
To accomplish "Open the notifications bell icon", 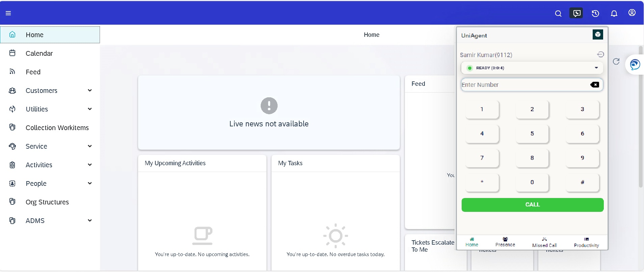I will [x=614, y=14].
